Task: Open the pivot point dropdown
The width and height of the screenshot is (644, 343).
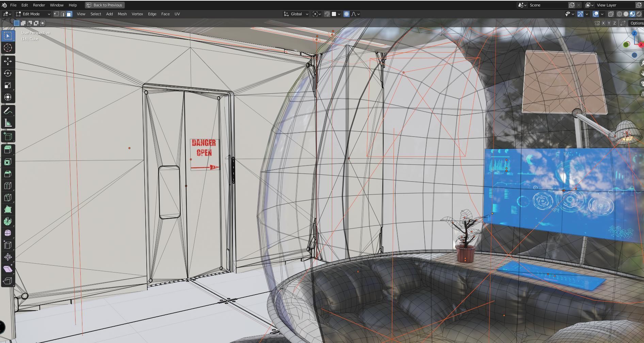Action: [317, 14]
